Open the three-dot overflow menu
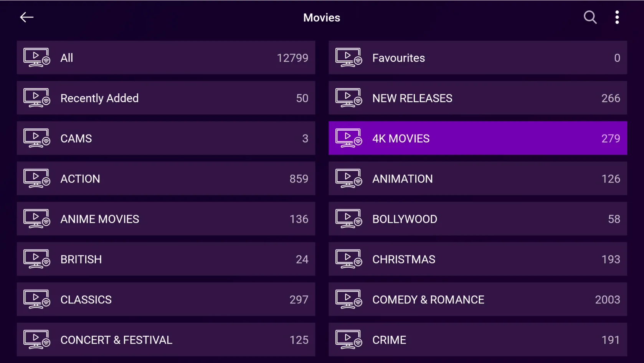Screen dimensions: 644x363 click(617, 17)
